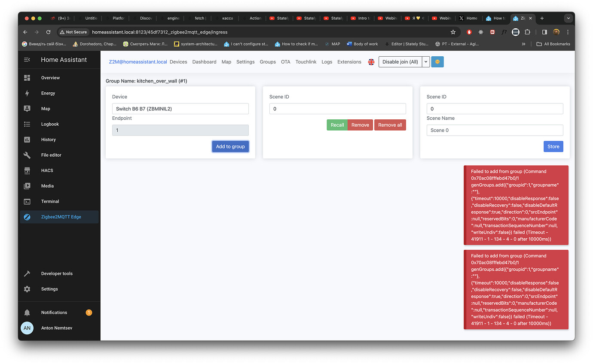Image resolution: width=593 pixels, height=364 pixels.
Task: Click the Add to group button
Action: [x=230, y=146]
